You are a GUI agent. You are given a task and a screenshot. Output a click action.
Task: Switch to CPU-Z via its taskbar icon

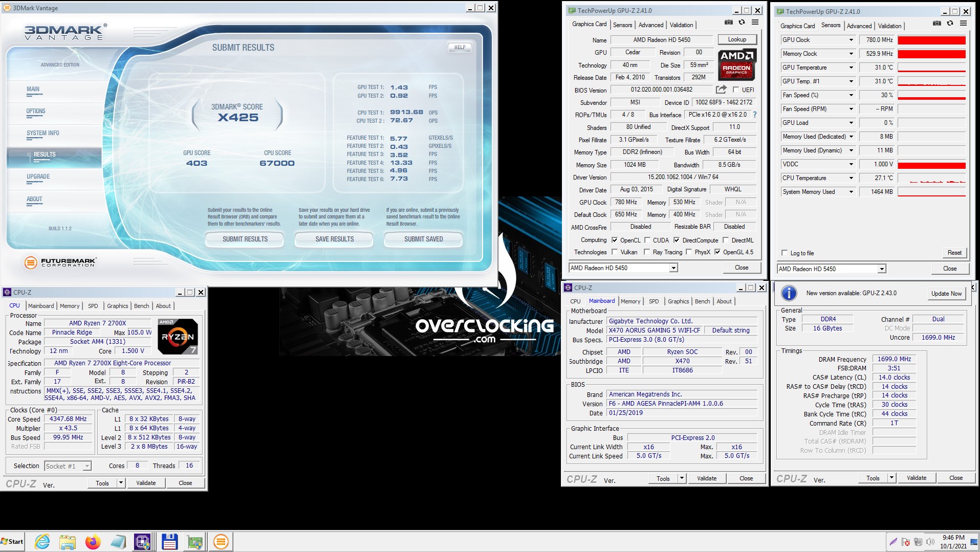(142, 542)
